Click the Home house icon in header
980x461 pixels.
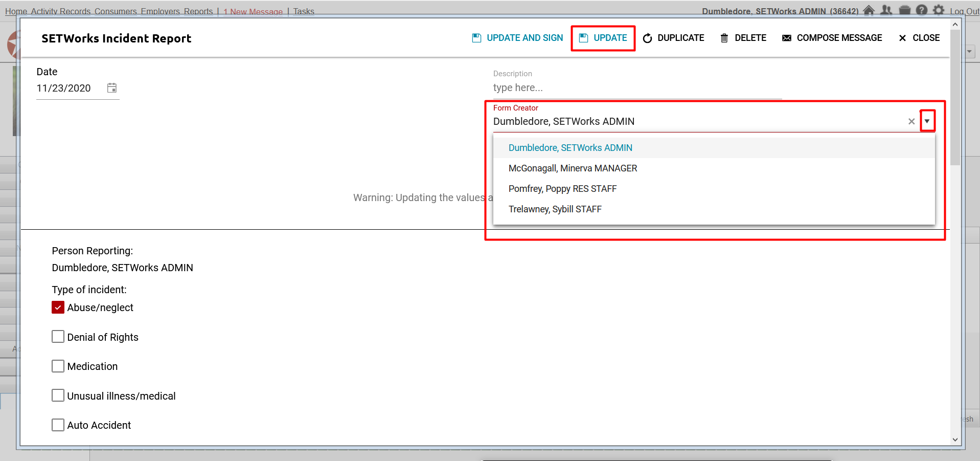point(869,10)
